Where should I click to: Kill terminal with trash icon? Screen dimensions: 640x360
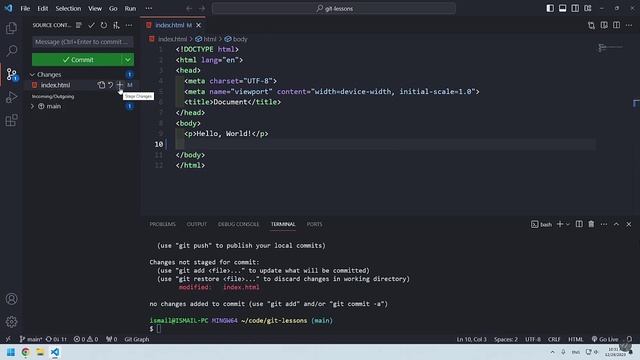pyautogui.click(x=591, y=224)
